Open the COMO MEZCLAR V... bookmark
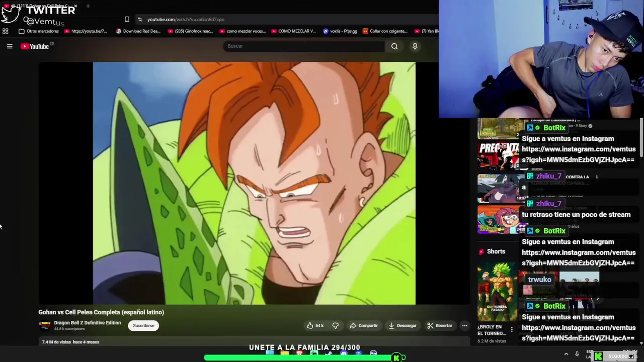The height and width of the screenshot is (362, 644). [293, 31]
